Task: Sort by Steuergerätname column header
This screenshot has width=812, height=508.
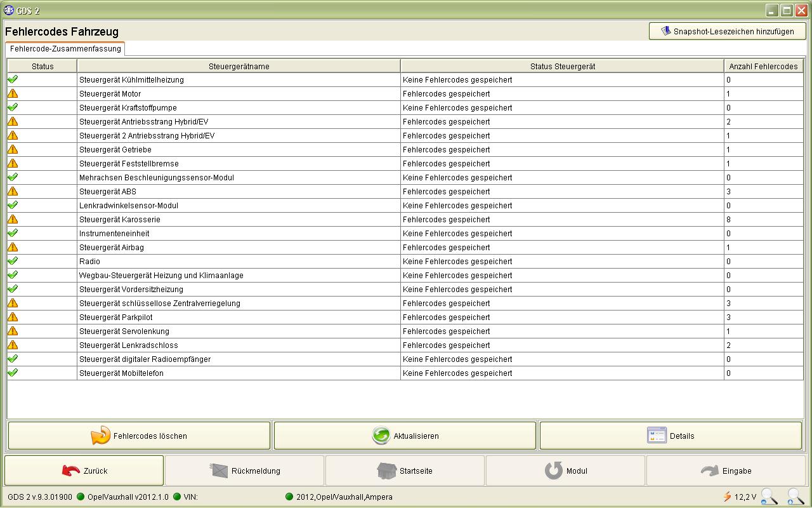Action: tap(239, 66)
